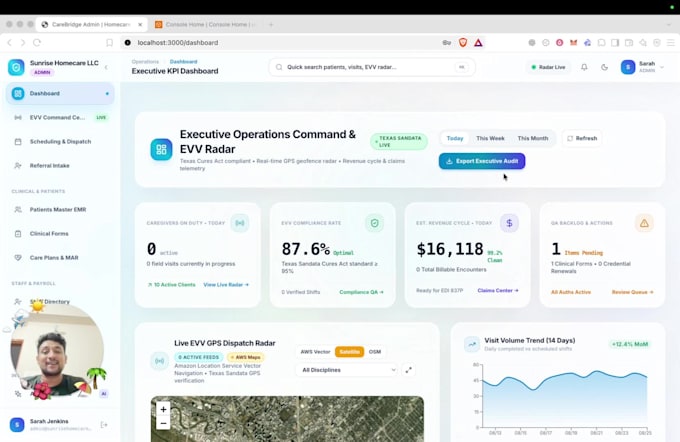Open Brave Shields lion icon
The image size is (680, 442).
(463, 43)
